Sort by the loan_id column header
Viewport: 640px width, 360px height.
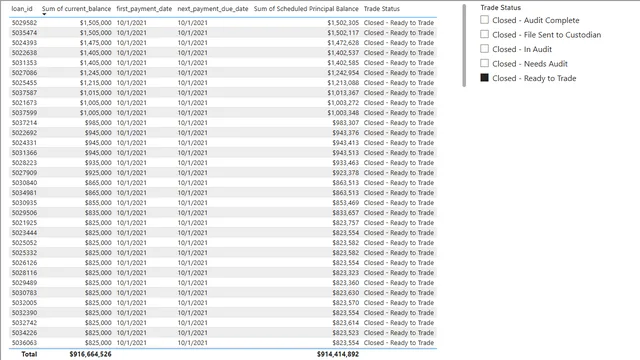(22, 9)
